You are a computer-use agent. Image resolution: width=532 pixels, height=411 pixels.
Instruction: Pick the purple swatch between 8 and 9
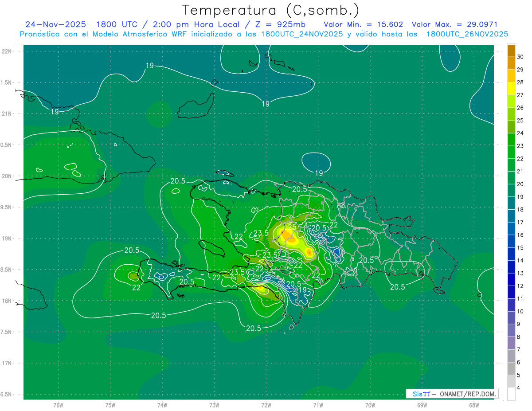click(x=511, y=330)
